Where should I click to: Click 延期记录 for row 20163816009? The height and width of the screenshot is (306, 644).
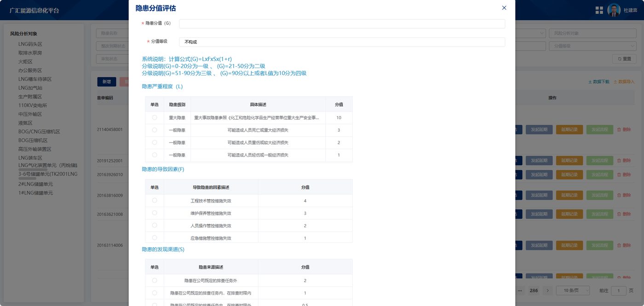click(x=569, y=195)
